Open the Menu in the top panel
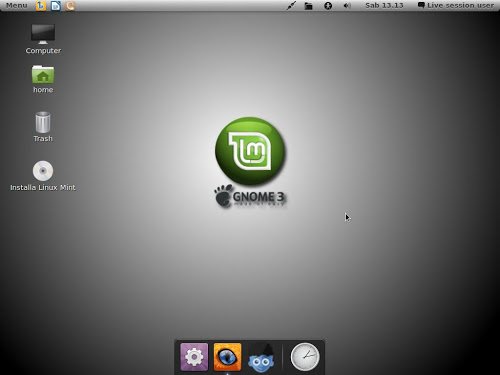Image resolution: width=500 pixels, height=375 pixels. pos(17,5)
